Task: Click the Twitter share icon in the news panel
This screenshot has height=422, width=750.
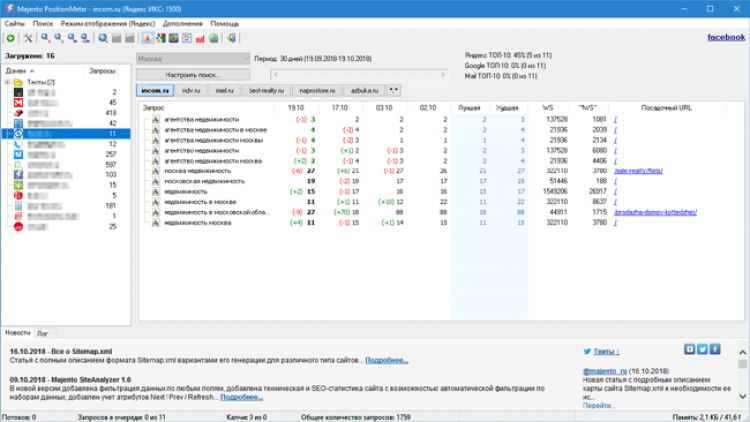Action: (703, 349)
